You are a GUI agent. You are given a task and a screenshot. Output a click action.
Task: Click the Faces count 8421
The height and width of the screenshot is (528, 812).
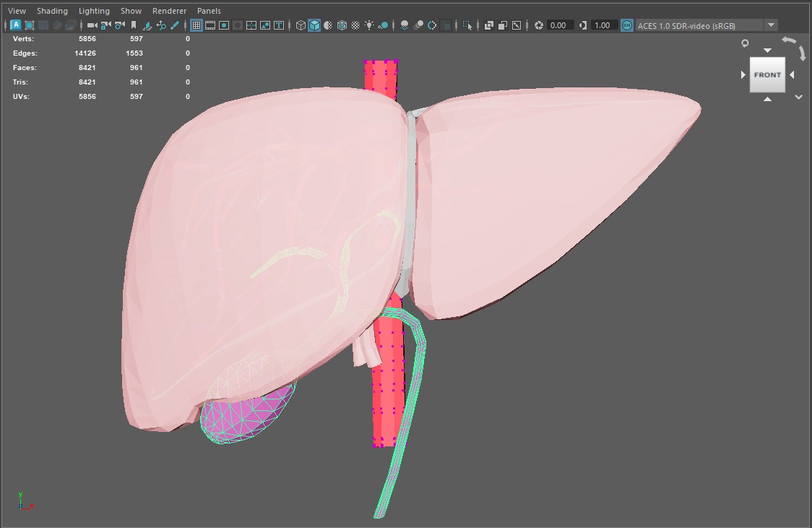pyautogui.click(x=87, y=68)
